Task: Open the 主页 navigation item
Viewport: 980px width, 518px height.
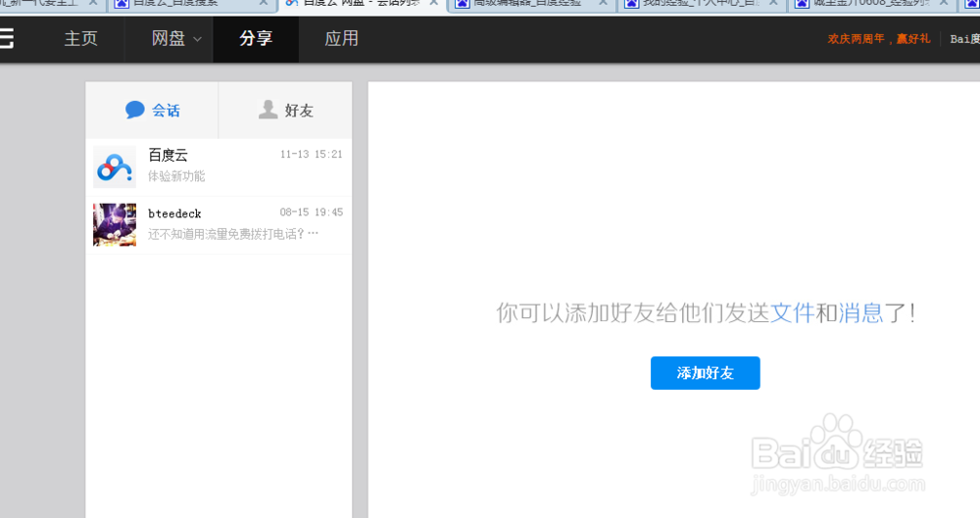Action: click(x=80, y=39)
